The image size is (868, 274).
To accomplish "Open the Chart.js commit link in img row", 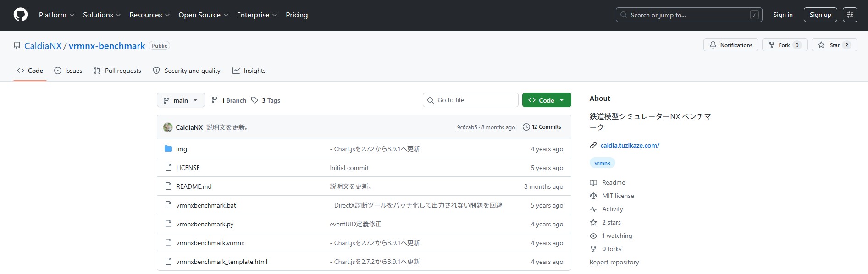I will (x=375, y=149).
